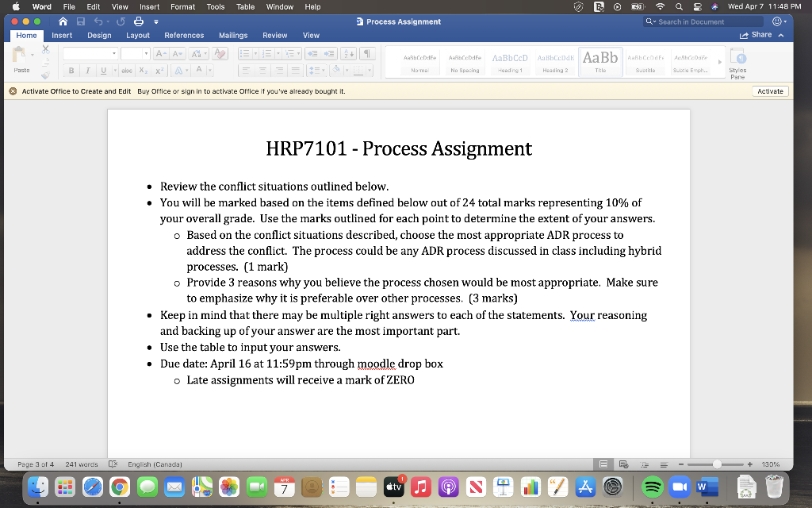
Task: Open the font name dropdown
Action: [x=113, y=52]
